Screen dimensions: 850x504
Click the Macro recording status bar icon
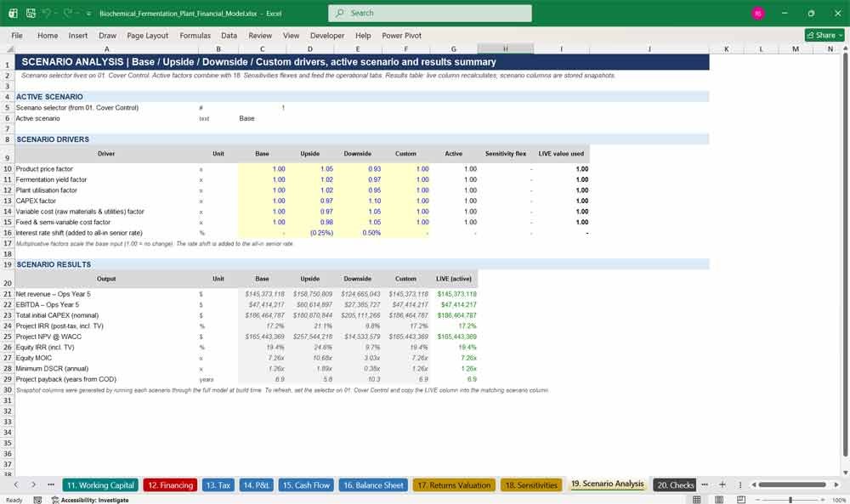pyautogui.click(x=37, y=500)
